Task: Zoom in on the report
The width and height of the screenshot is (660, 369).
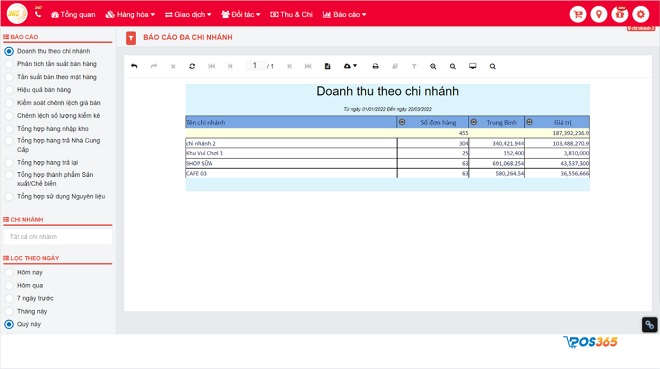Action: [x=433, y=66]
